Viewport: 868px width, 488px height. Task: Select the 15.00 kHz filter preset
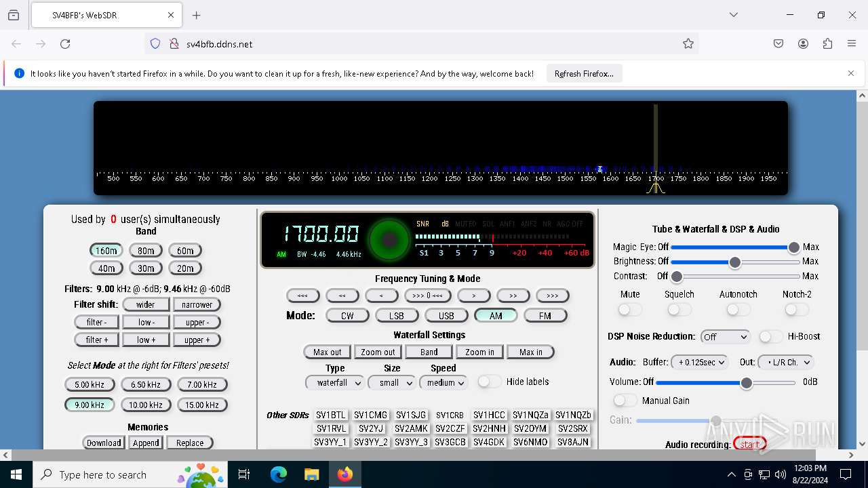pos(202,405)
